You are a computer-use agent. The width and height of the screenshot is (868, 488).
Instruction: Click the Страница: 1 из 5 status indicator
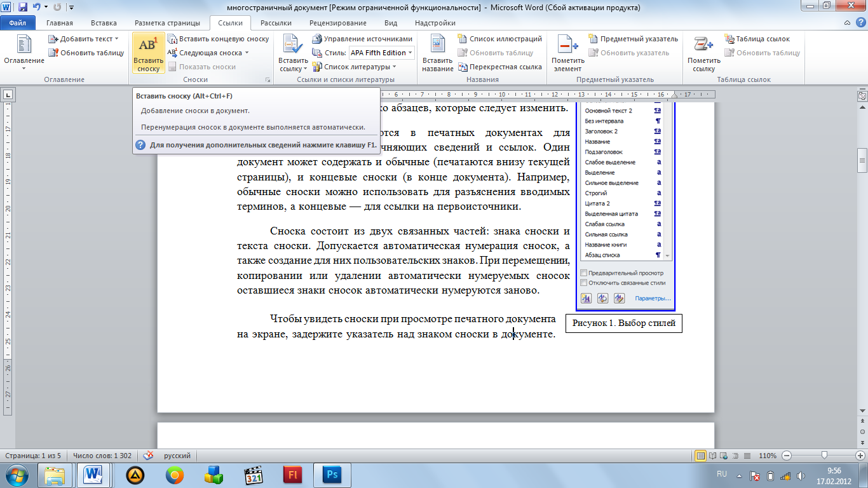pos(33,456)
